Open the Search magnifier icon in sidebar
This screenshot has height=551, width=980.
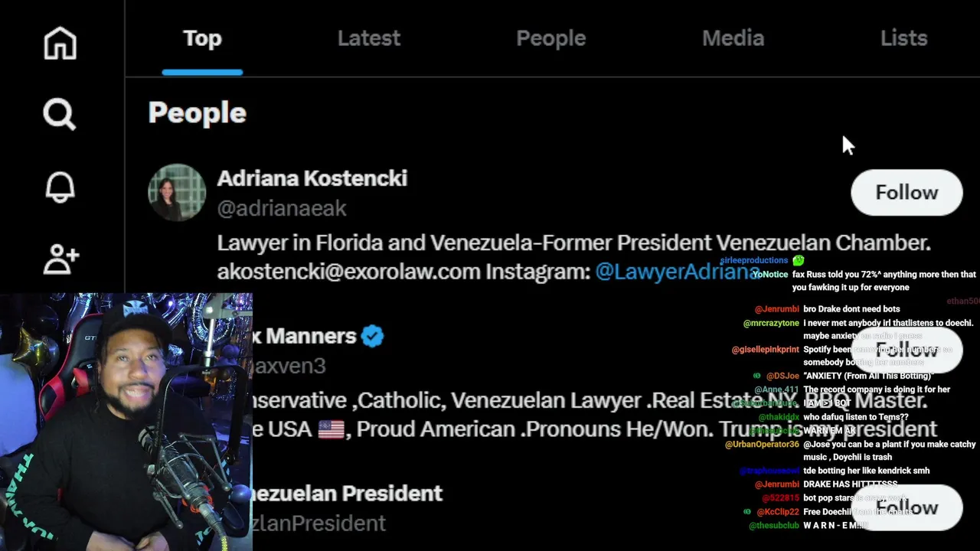(60, 115)
